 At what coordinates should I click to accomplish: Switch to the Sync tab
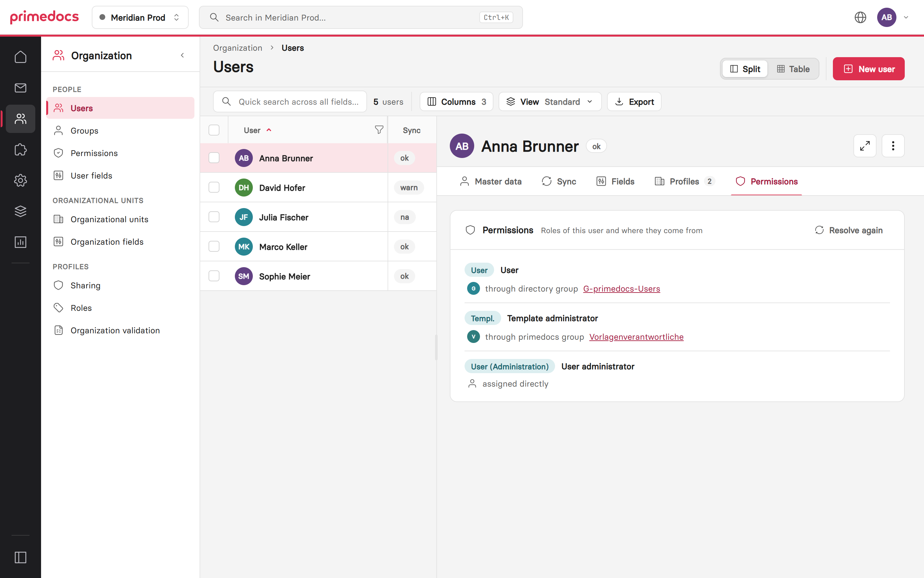point(559,181)
